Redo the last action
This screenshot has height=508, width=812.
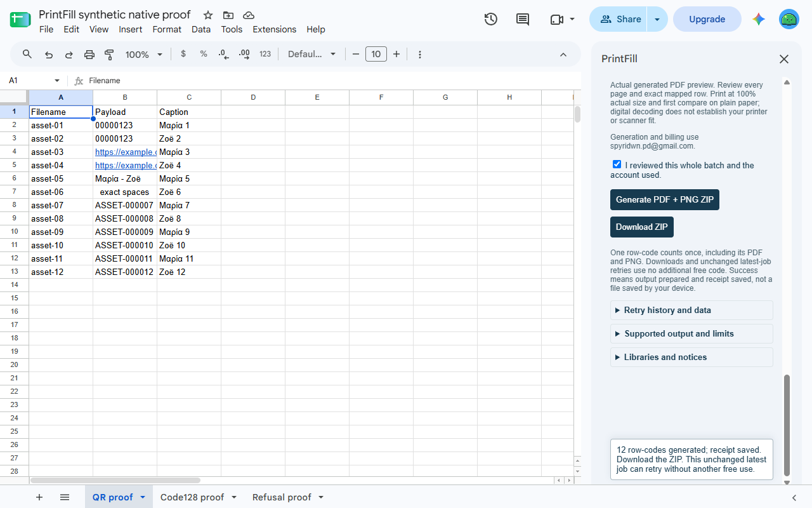click(69, 55)
